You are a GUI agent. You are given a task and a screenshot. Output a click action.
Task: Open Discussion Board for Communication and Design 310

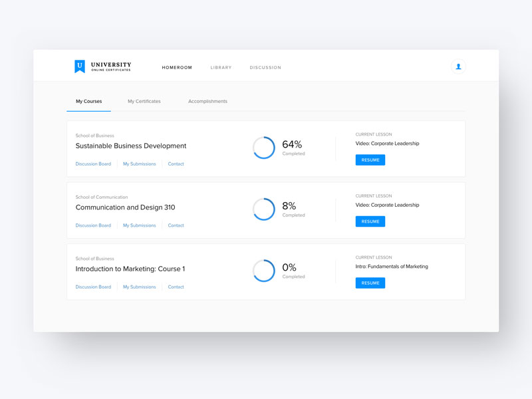tap(93, 225)
